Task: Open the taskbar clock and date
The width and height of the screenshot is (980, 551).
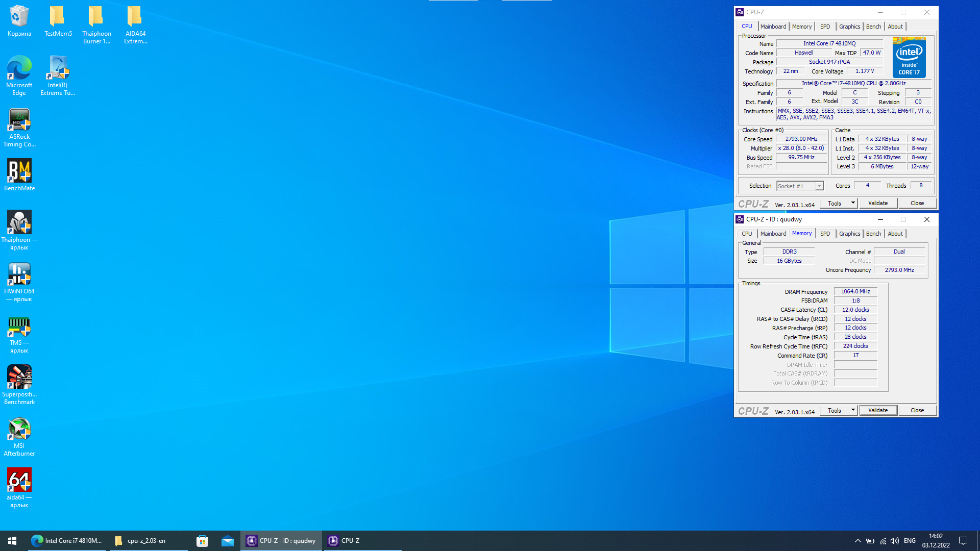Action: [936, 541]
